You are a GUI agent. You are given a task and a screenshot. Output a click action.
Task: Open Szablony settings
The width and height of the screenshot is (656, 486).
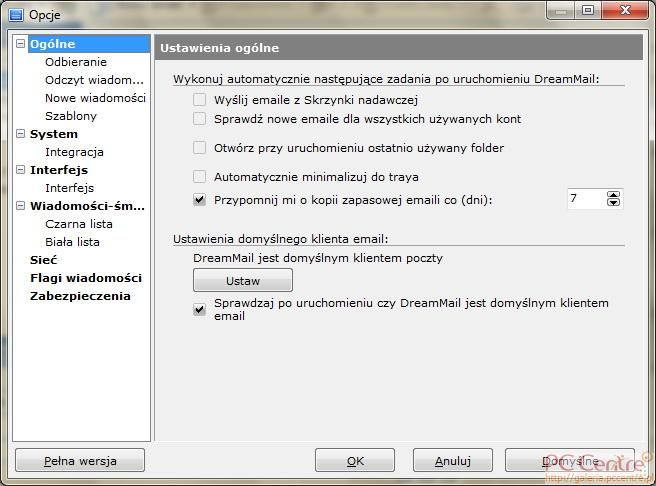(x=71, y=116)
